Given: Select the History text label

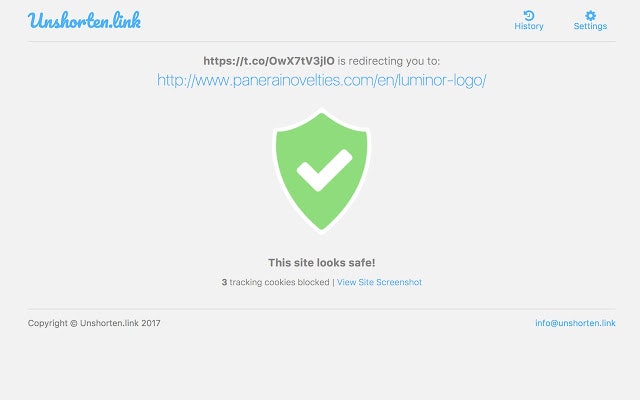Looking at the screenshot, I should [529, 27].
